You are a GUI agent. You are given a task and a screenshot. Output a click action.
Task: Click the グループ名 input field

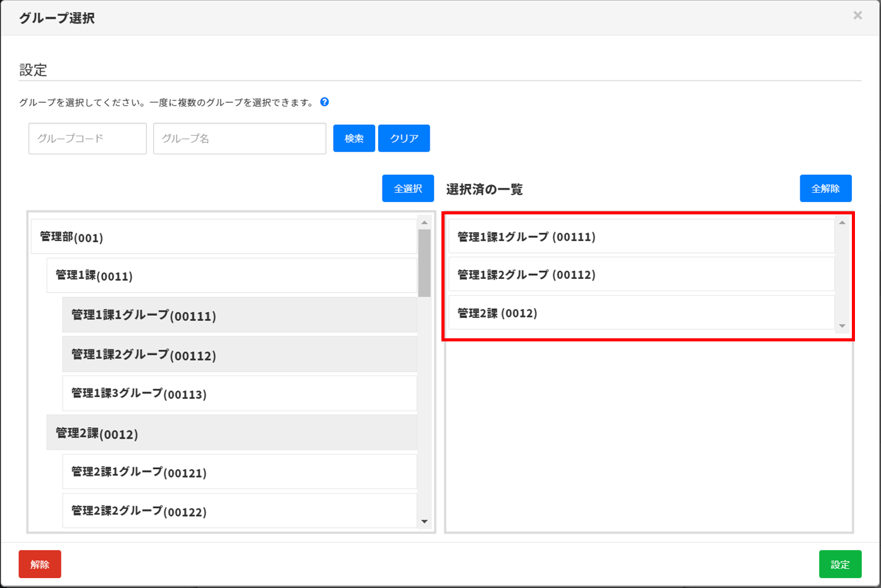(239, 138)
